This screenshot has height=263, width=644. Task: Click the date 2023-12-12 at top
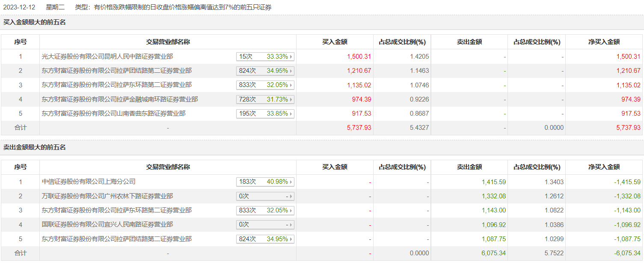tap(18, 7)
